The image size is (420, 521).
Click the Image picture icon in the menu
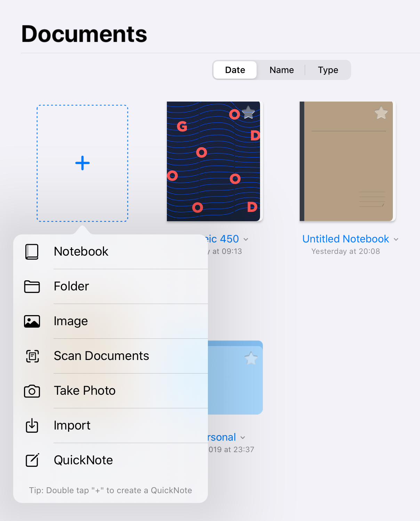click(32, 321)
